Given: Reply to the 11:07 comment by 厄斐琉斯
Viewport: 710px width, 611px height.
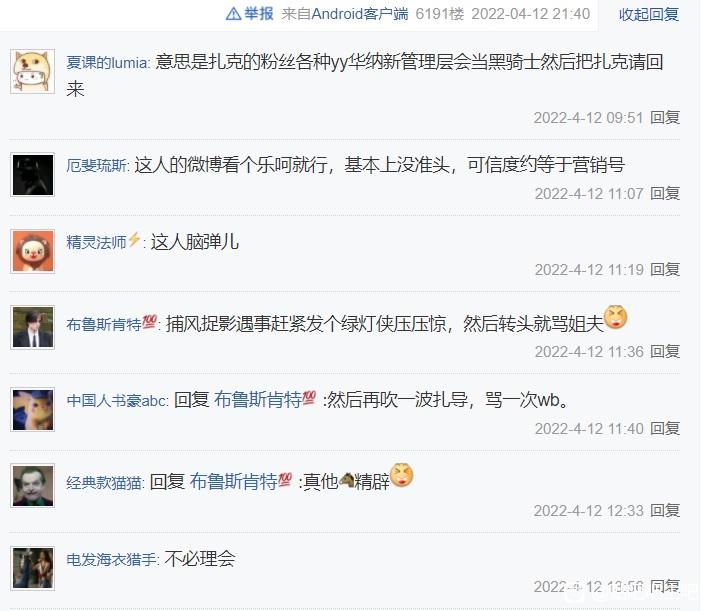Looking at the screenshot, I should (665, 194).
